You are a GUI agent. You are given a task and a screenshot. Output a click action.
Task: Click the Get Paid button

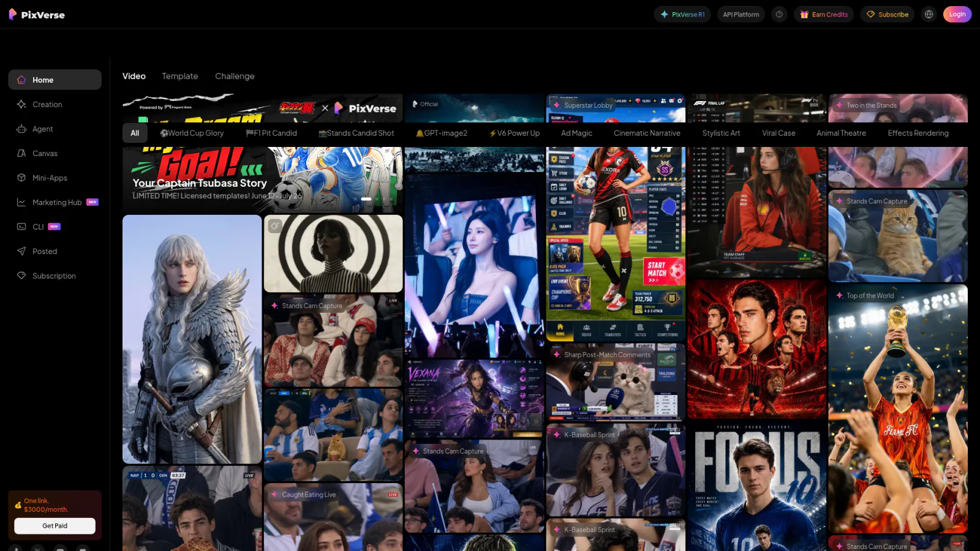pyautogui.click(x=55, y=526)
